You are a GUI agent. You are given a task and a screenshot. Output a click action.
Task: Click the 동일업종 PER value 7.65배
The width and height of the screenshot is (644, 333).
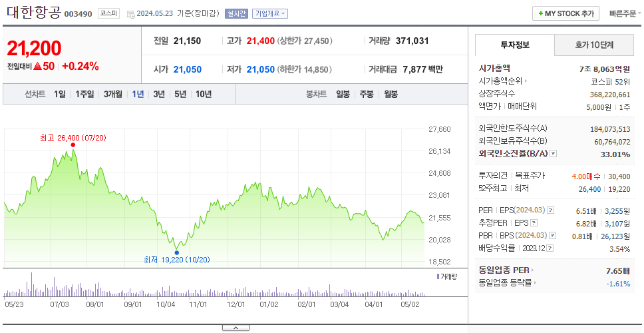click(618, 271)
